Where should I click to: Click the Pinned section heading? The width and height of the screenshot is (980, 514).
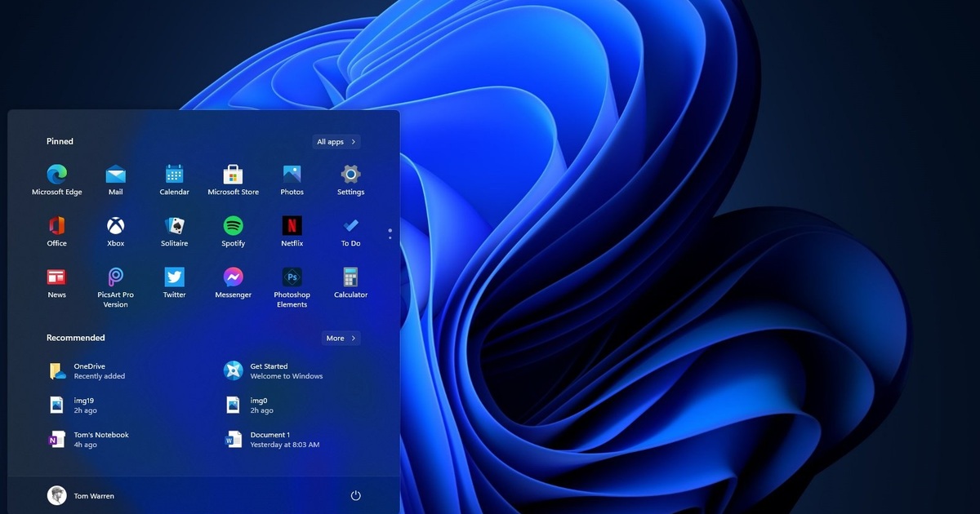[x=60, y=141]
